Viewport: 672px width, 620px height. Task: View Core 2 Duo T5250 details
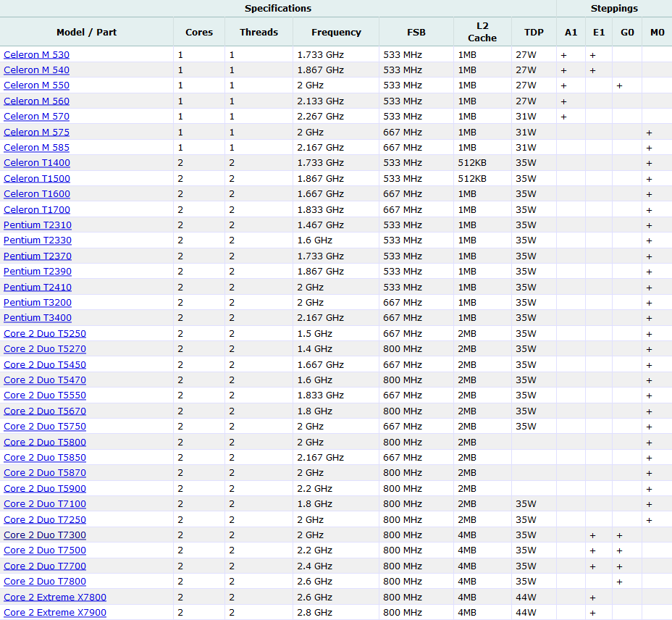(x=45, y=334)
